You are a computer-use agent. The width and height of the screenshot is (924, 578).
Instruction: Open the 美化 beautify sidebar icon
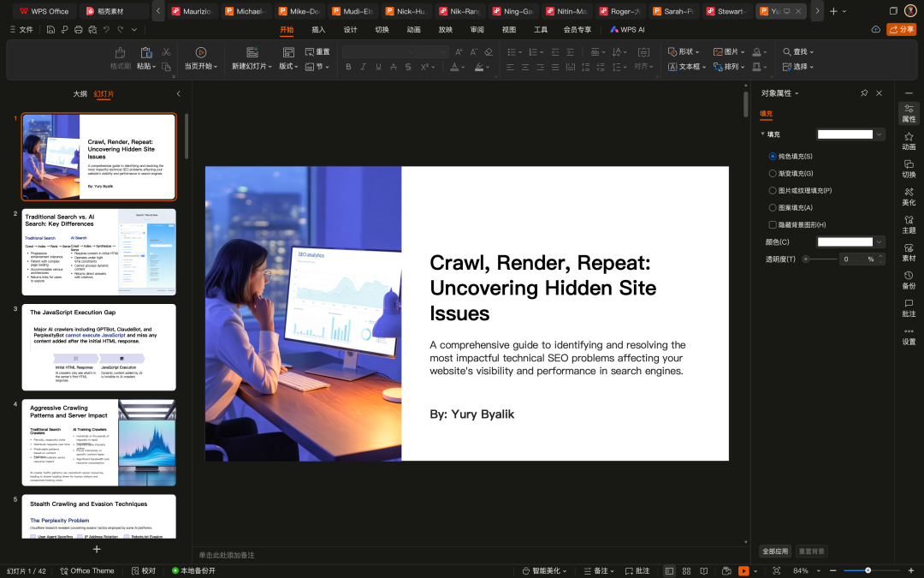pos(909,196)
